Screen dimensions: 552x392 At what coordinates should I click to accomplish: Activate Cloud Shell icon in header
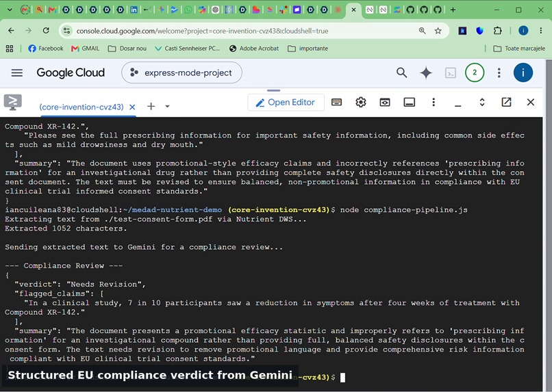coord(451,73)
